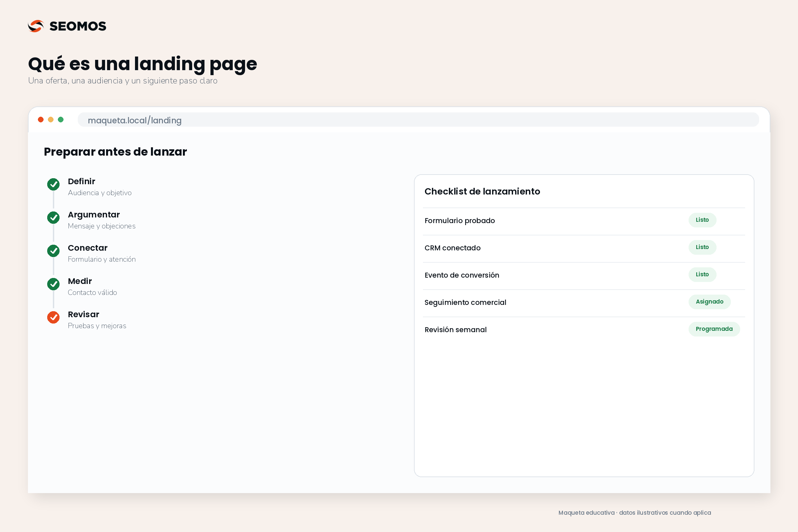
Task: Click the 'Evento de conversión' checklist row label
Action: (462, 275)
